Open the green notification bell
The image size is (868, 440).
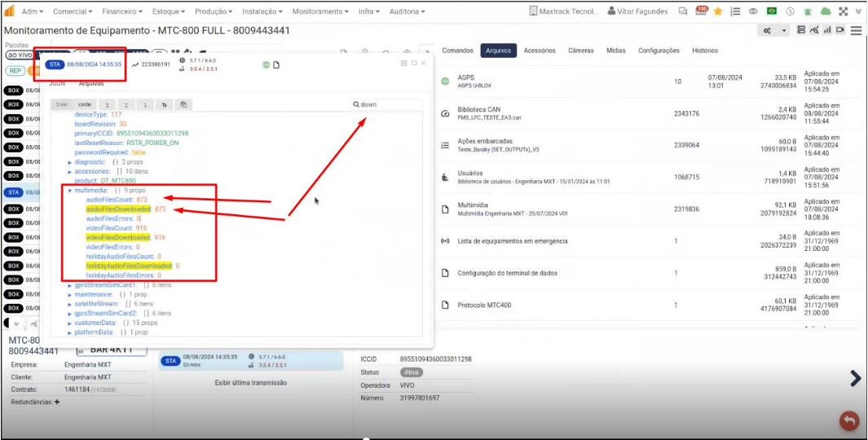tap(805, 11)
